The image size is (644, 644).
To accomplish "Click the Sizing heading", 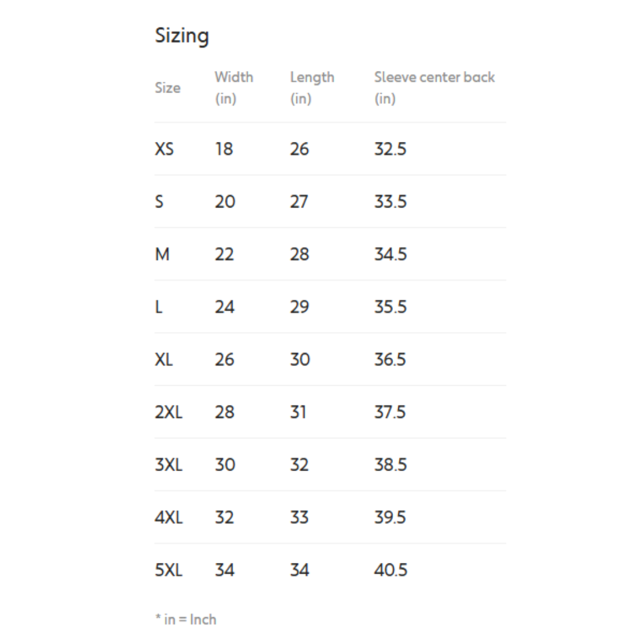I will pos(182,36).
